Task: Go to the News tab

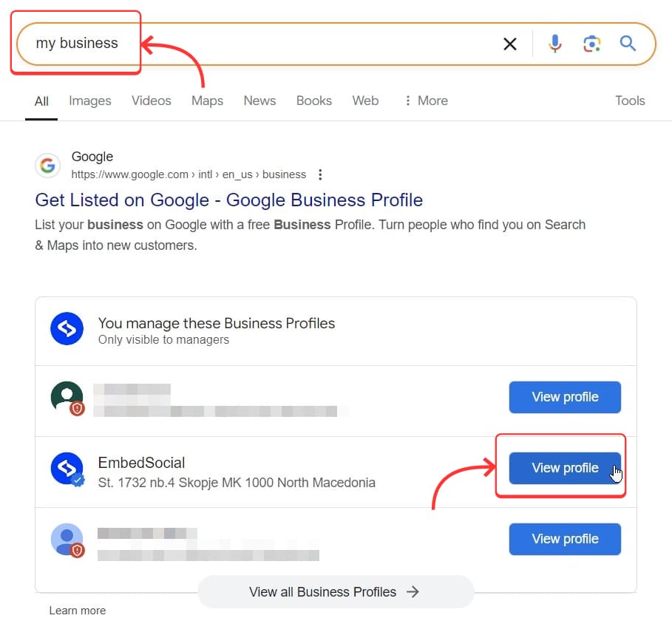Action: click(259, 101)
